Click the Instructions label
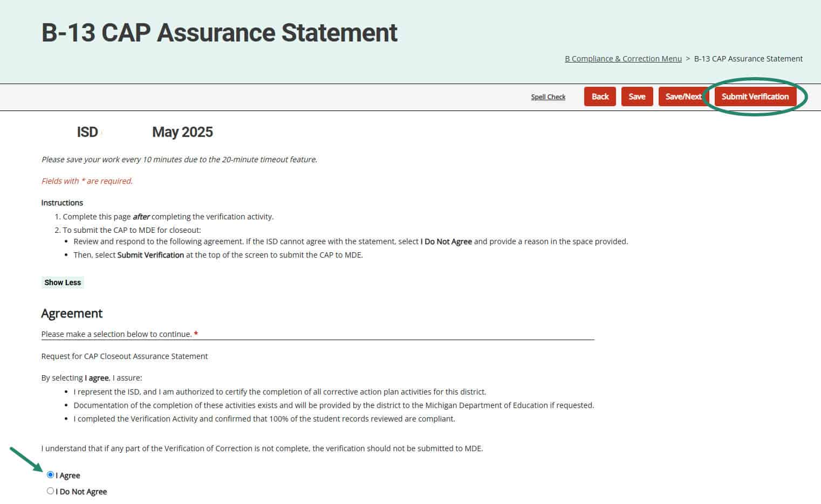821x504 pixels. point(62,203)
